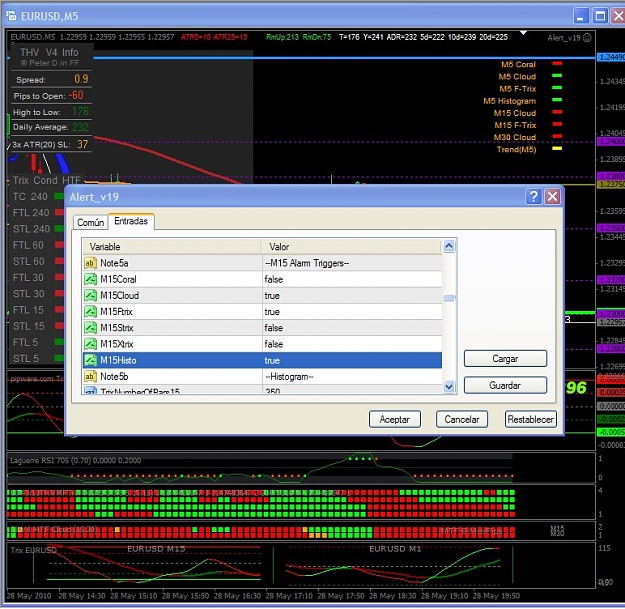625x609 pixels.
Task: Click the Laguerre RSI indicator label
Action: point(75,461)
